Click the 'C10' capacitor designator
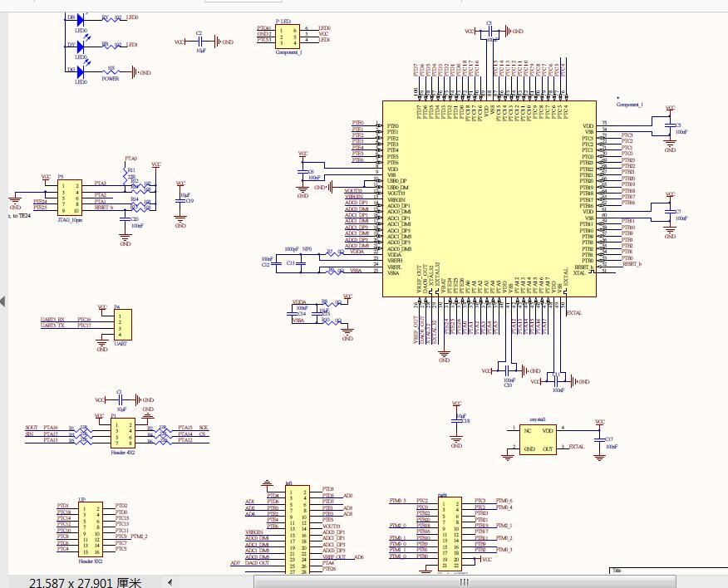728x588 pixels. pyautogui.click(x=508, y=385)
